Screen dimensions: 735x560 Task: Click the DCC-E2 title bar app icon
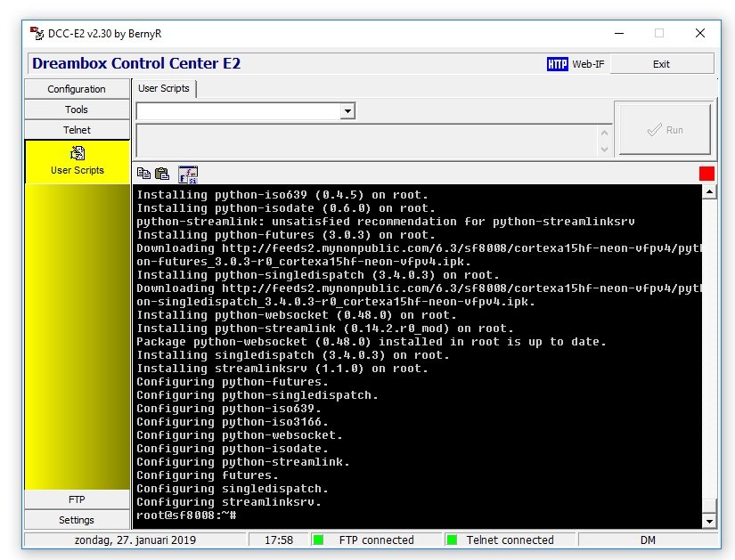pos(37,34)
